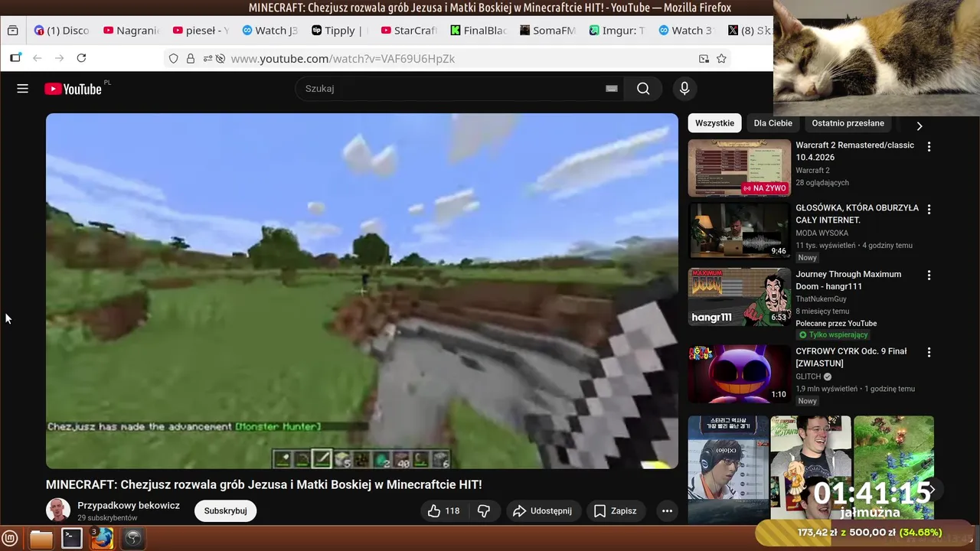Open options for Journey Through Maximum Doom video
Image resolution: width=980 pixels, height=551 pixels.
[x=929, y=275]
